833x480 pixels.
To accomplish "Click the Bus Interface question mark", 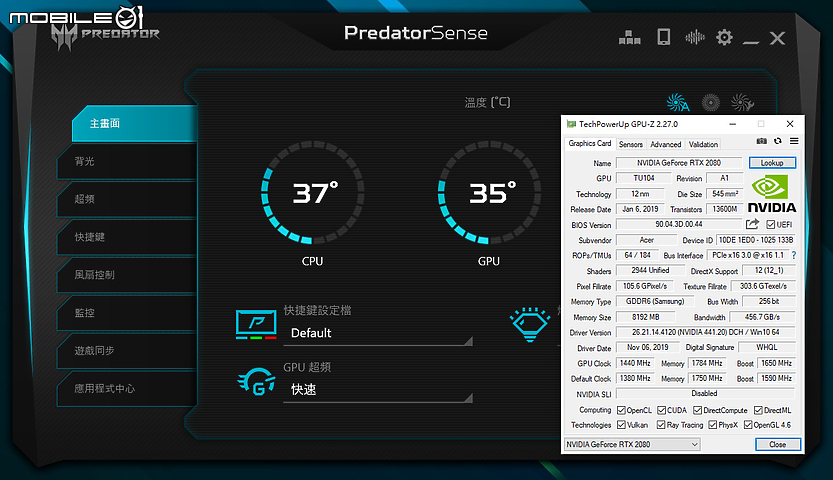I will point(794,255).
